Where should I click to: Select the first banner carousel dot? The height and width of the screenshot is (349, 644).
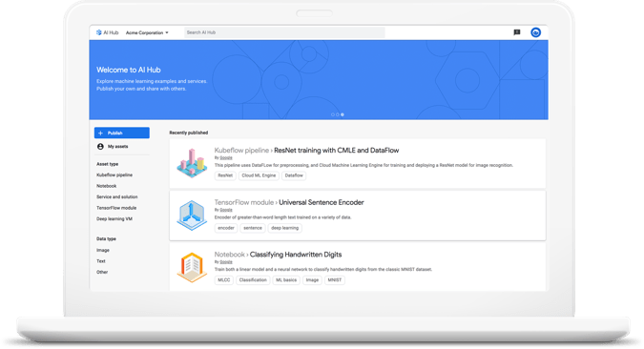click(333, 114)
